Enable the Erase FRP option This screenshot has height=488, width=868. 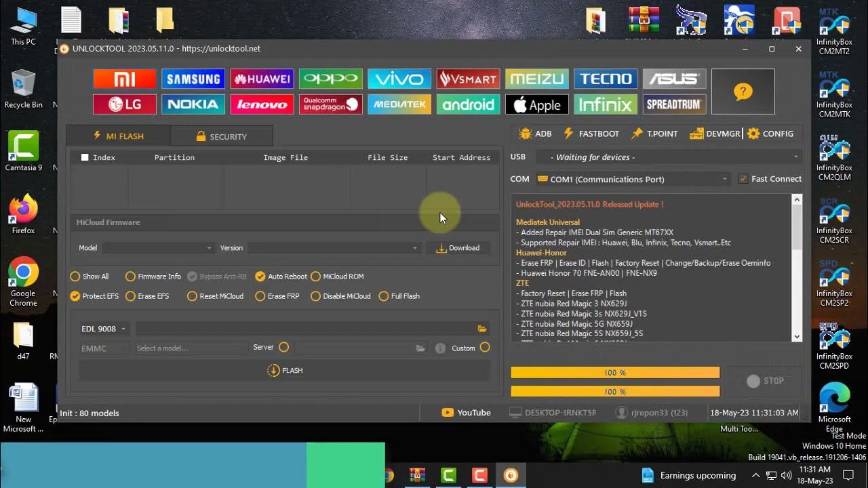(277, 296)
